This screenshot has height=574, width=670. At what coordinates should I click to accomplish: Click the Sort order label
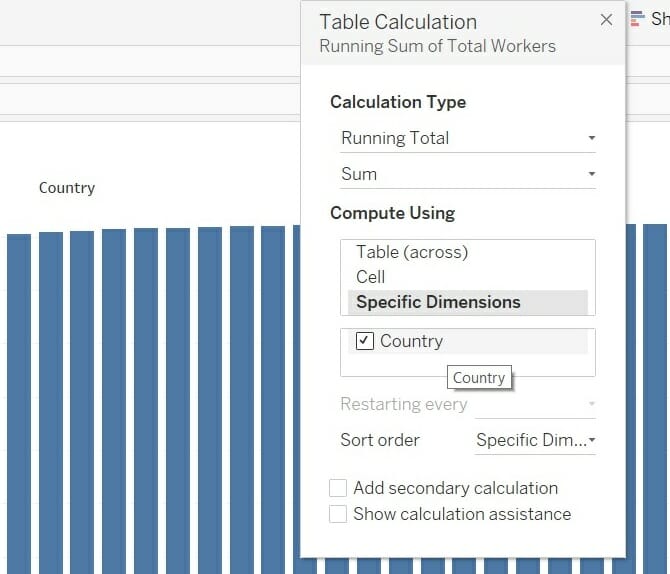pyautogui.click(x=380, y=440)
